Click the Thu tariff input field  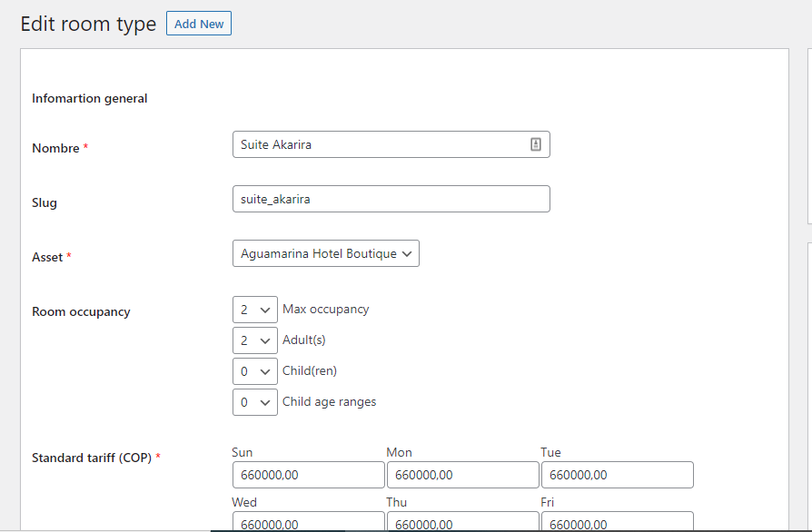tap(462, 522)
